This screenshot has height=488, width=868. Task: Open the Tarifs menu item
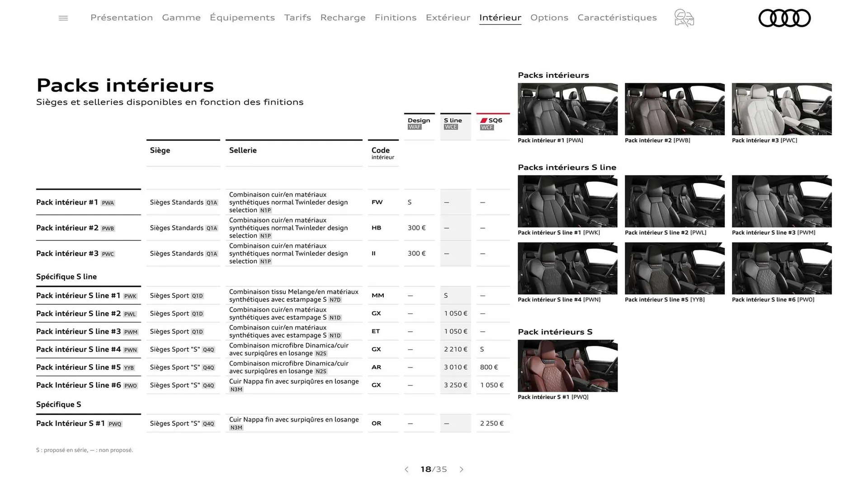click(x=297, y=18)
